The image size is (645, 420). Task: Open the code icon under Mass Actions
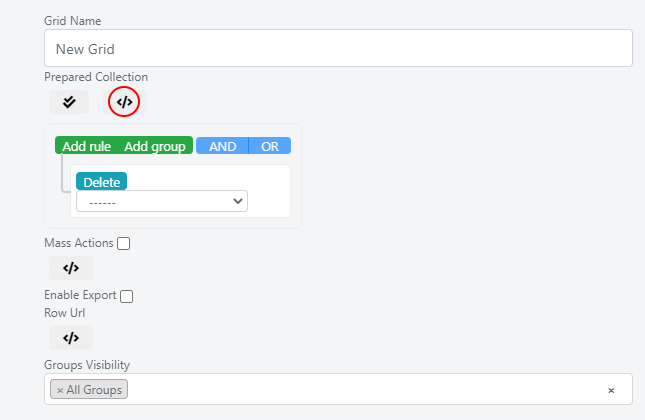(71, 268)
